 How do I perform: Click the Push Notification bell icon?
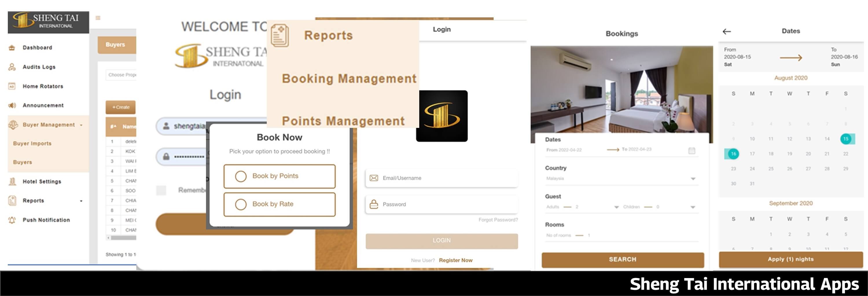click(x=12, y=220)
